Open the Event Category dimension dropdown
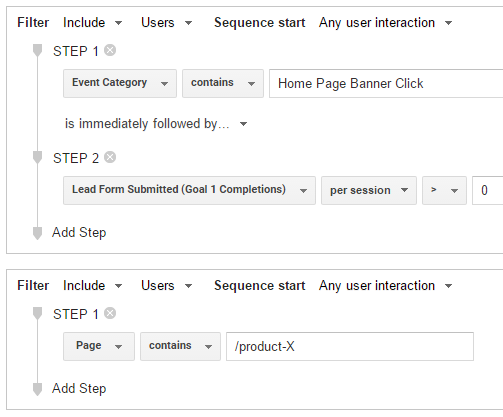The image size is (503, 417). (120, 83)
